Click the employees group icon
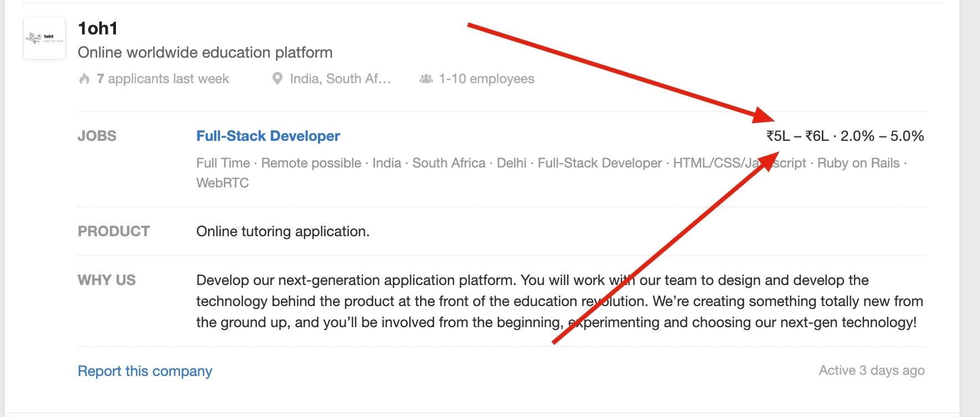 [426, 79]
